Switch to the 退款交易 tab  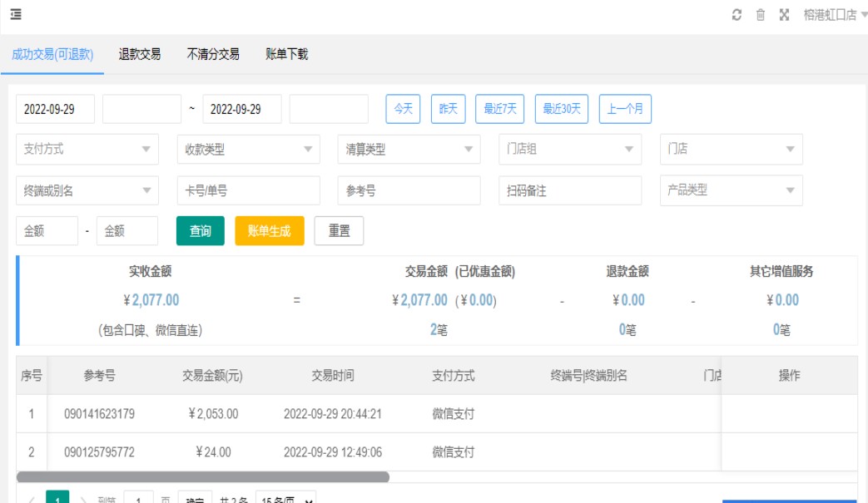(140, 54)
